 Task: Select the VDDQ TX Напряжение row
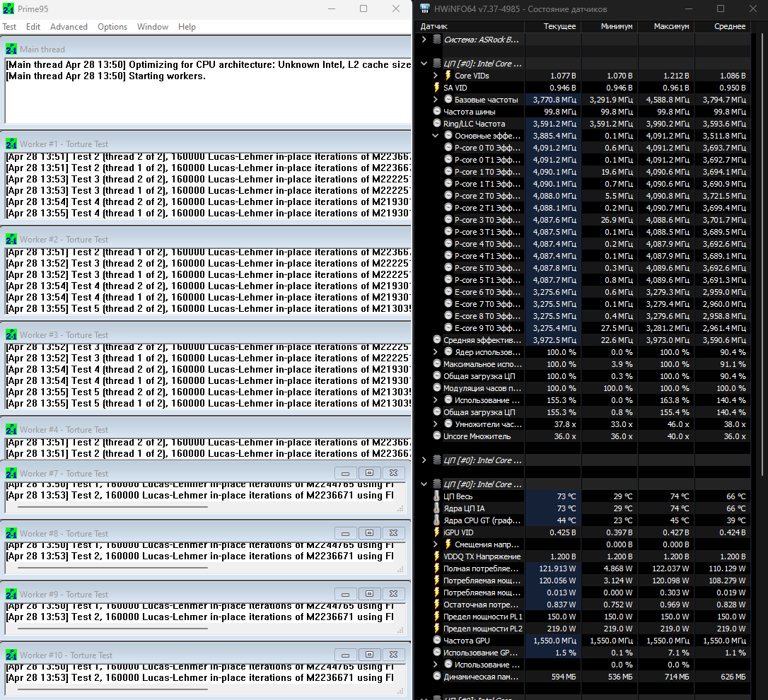pyautogui.click(x=583, y=556)
